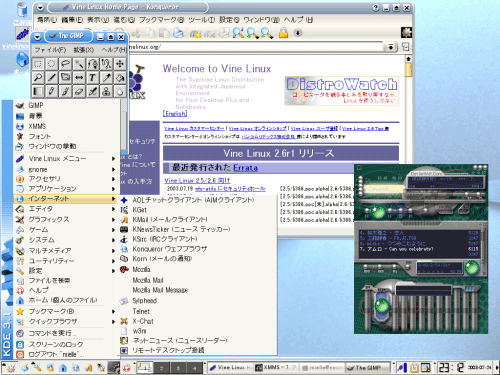This screenshot has height=375, width=500.
Task: Click the [English] link on Vine Linux page
Action: point(175,114)
